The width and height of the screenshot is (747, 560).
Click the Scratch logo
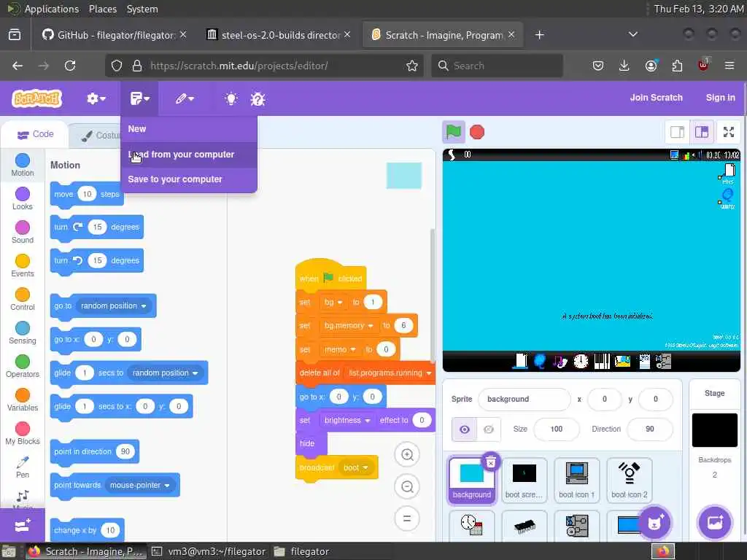click(x=36, y=98)
